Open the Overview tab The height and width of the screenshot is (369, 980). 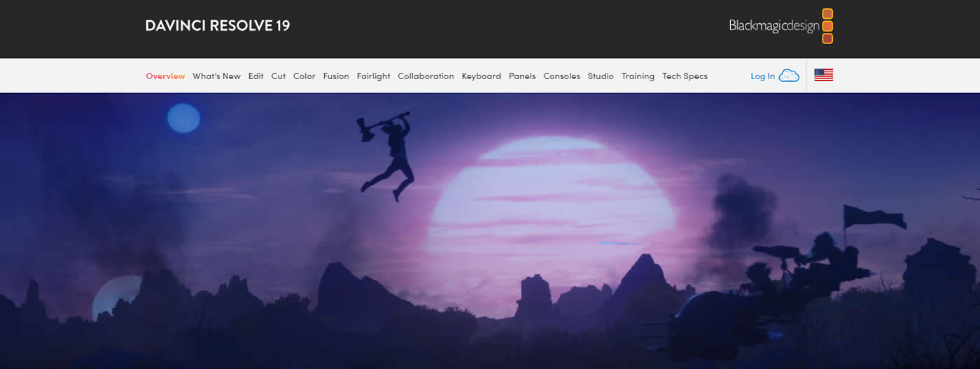coord(165,76)
